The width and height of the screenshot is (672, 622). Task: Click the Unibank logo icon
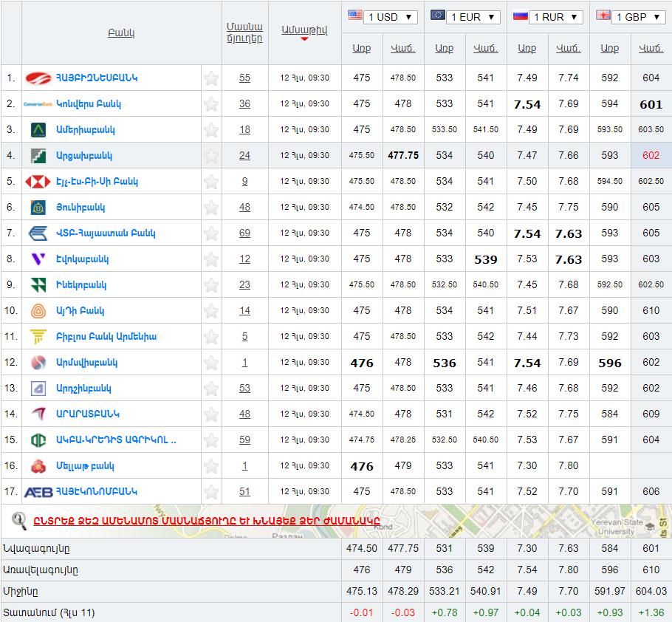point(38,208)
